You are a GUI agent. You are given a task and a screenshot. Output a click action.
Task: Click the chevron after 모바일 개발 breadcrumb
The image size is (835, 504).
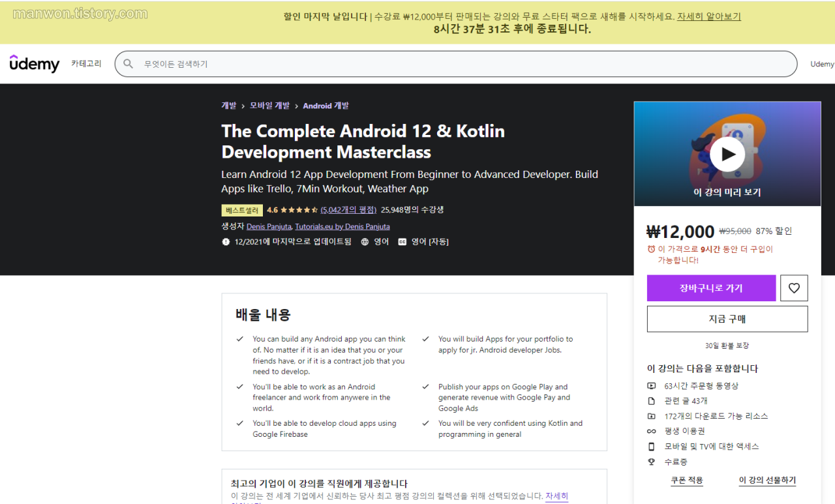[x=296, y=106]
